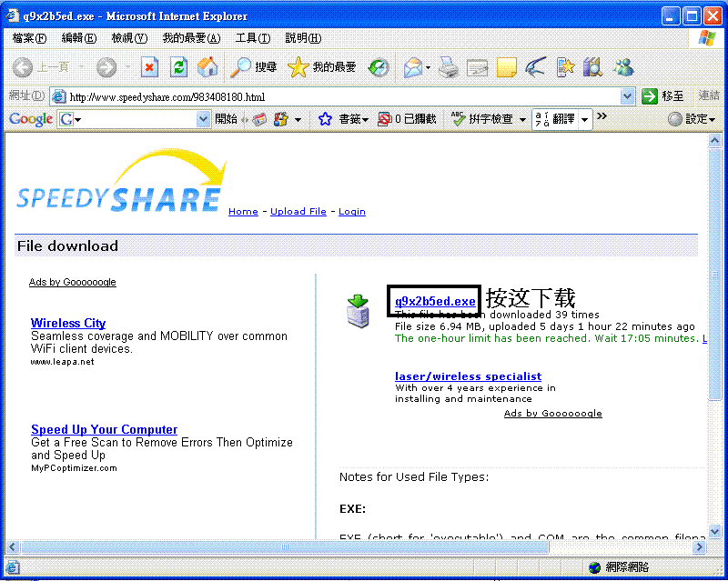
Task: Stop page loading with red X icon
Action: coord(149,68)
